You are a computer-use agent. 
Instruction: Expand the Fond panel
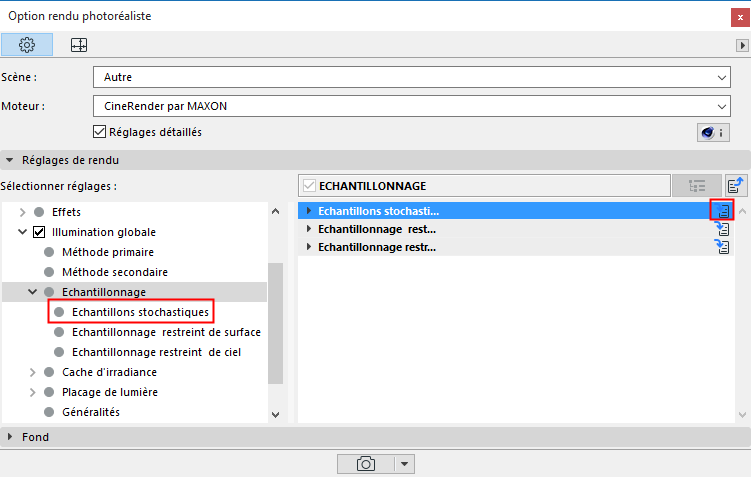[10, 437]
